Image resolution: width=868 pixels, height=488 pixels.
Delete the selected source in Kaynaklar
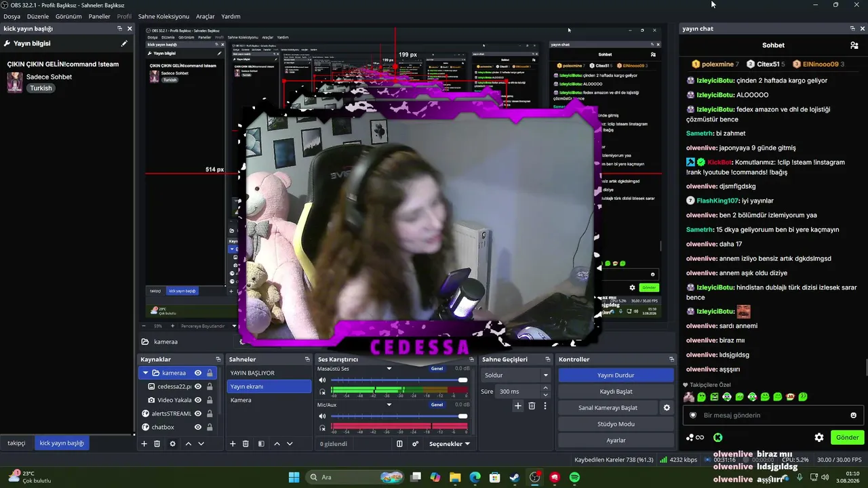tap(157, 444)
